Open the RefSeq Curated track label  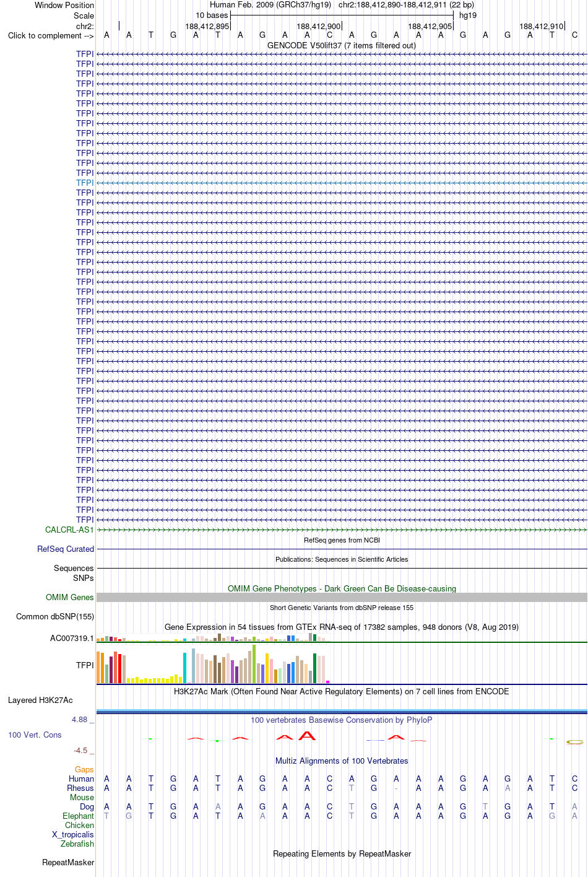click(66, 549)
